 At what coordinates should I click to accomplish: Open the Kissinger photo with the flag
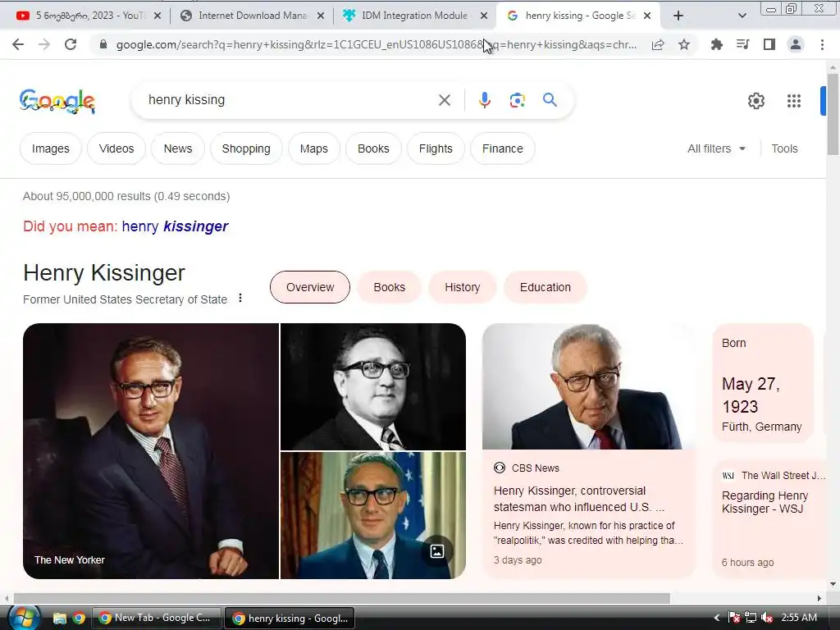pyautogui.click(x=373, y=515)
